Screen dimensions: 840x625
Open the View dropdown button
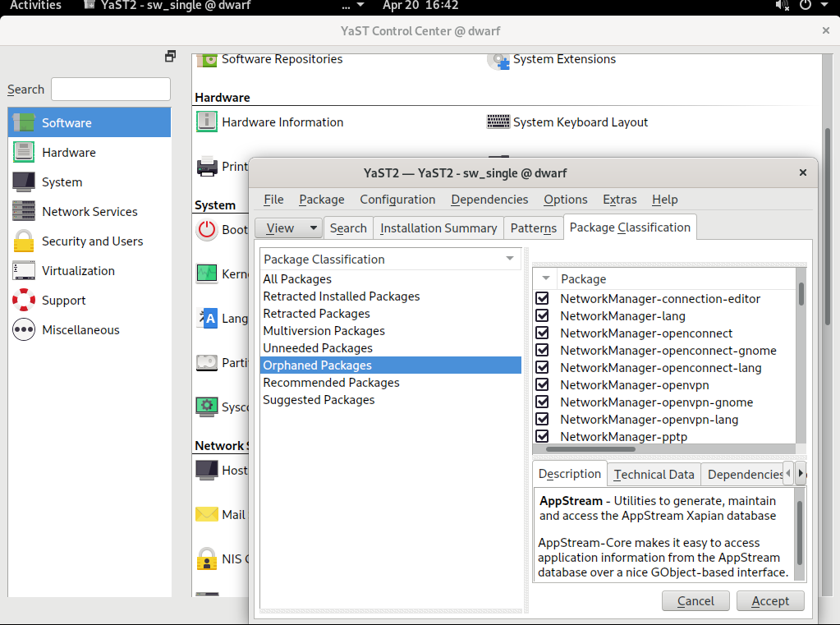coord(288,227)
